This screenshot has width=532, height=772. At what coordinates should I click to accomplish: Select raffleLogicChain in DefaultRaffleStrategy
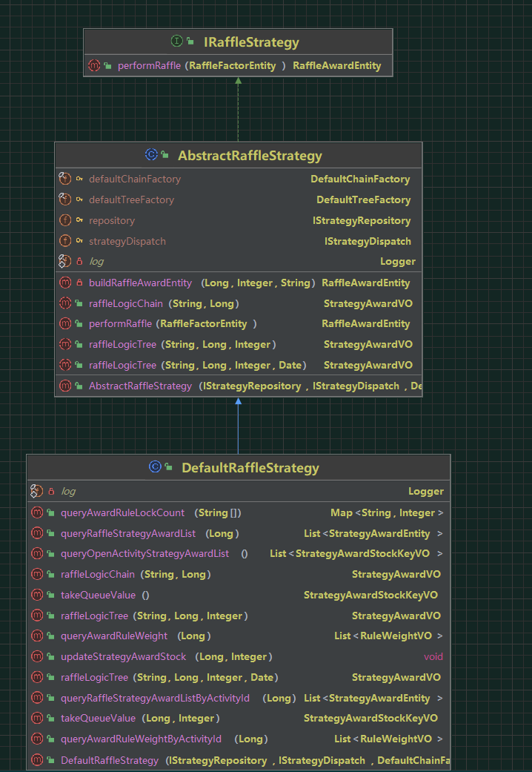98,574
